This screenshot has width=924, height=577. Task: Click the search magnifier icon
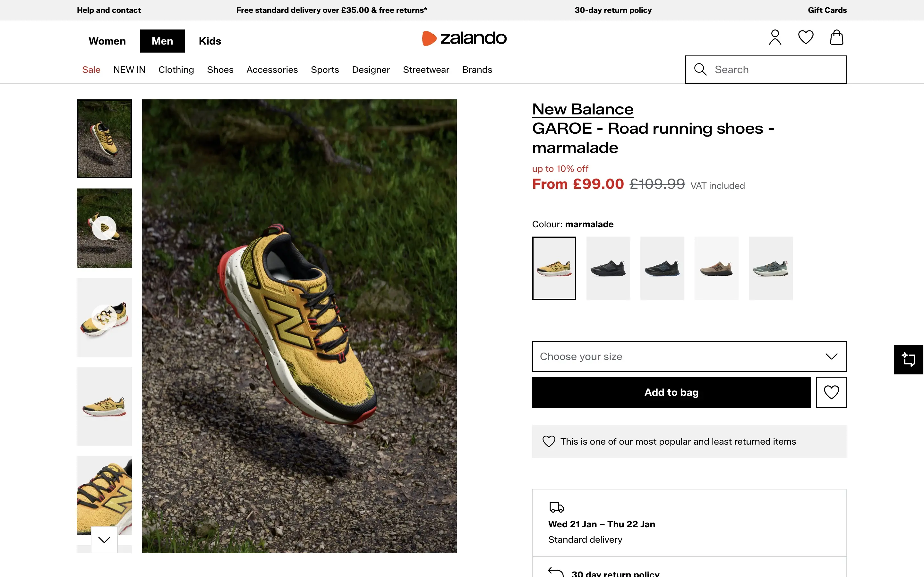tap(700, 69)
